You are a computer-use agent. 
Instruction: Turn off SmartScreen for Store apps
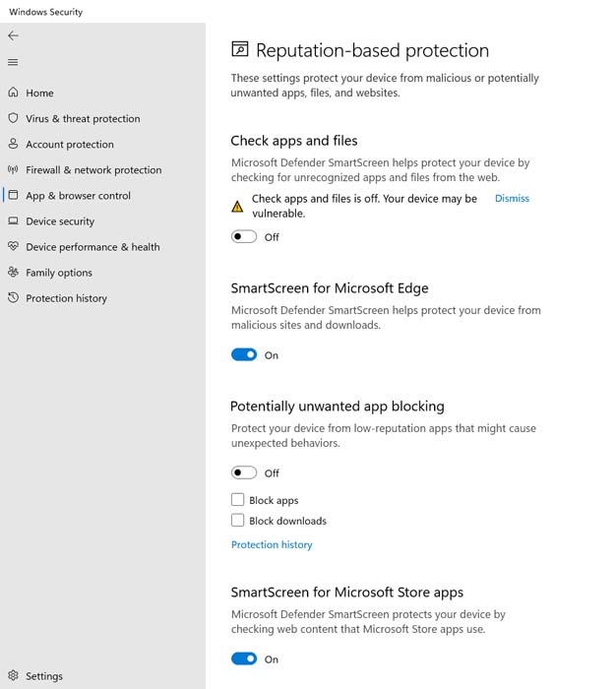point(244,658)
